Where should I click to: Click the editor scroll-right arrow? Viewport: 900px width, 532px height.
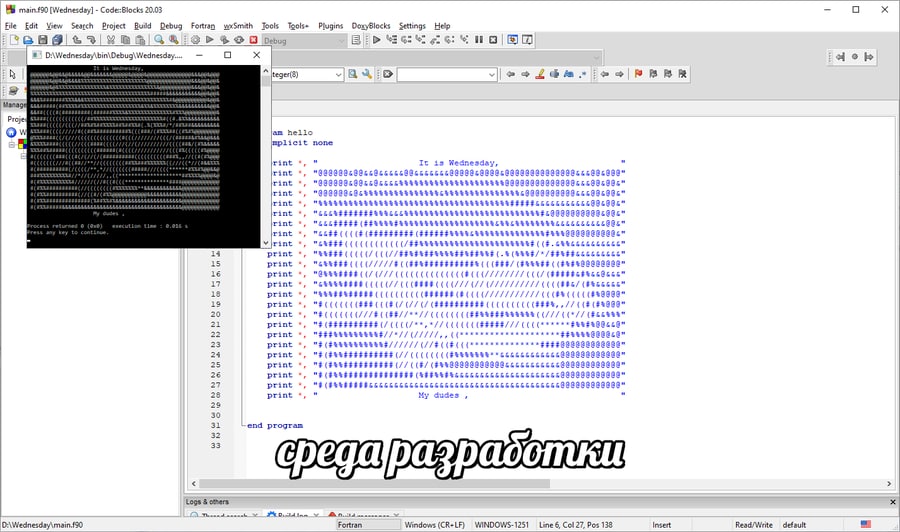[x=889, y=484]
